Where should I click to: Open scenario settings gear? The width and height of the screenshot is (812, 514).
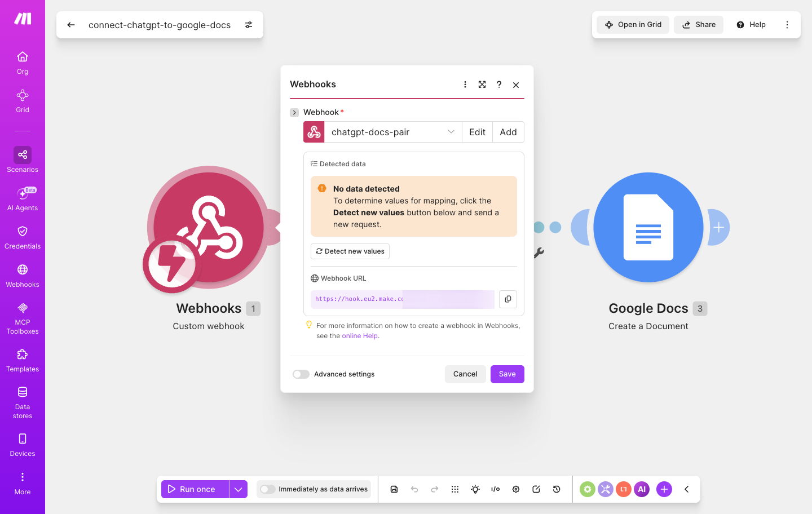516,489
